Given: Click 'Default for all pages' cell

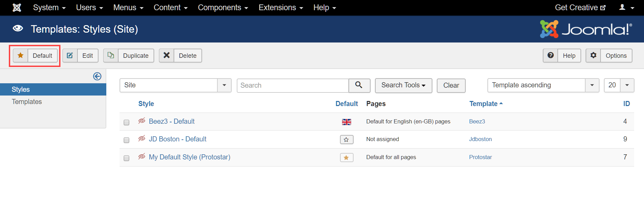Looking at the screenshot, I should point(391,157).
